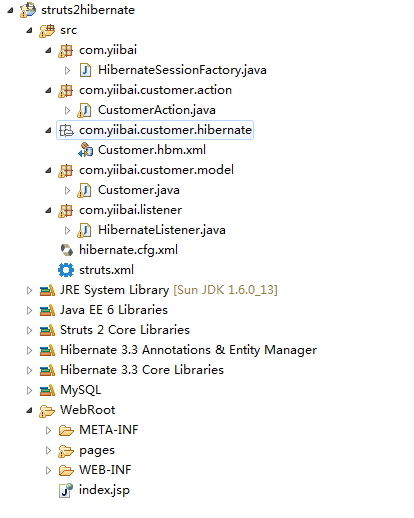
Task: Click the struts.xml gear icon
Action: pyautogui.click(x=66, y=270)
